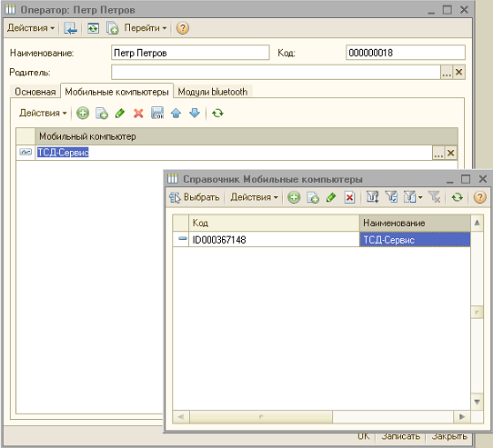Click the Мобильный компьютер column header

[x=246, y=136]
